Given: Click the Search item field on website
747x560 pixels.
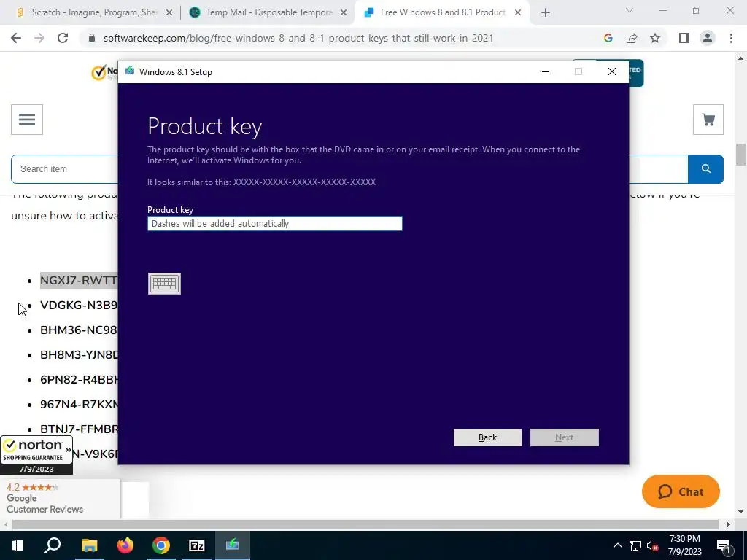Looking at the screenshot, I should coord(64,169).
